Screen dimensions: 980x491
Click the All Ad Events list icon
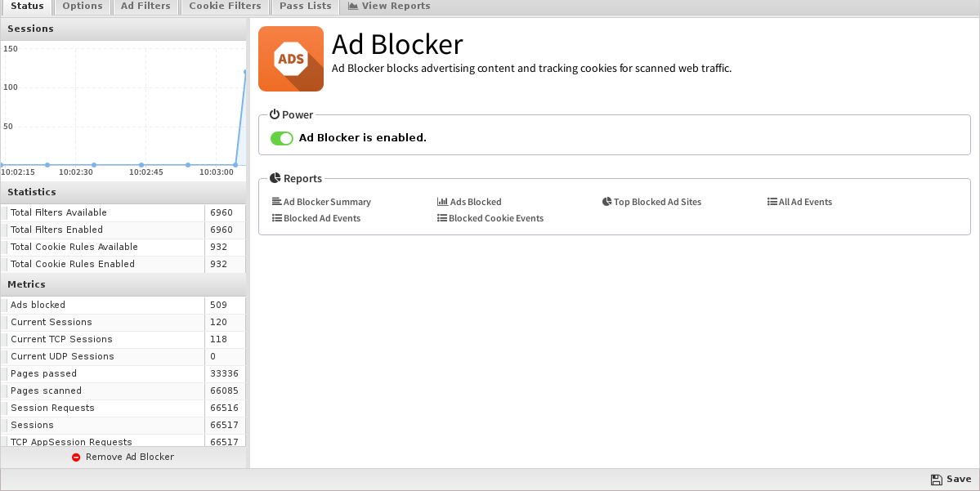tap(772, 202)
